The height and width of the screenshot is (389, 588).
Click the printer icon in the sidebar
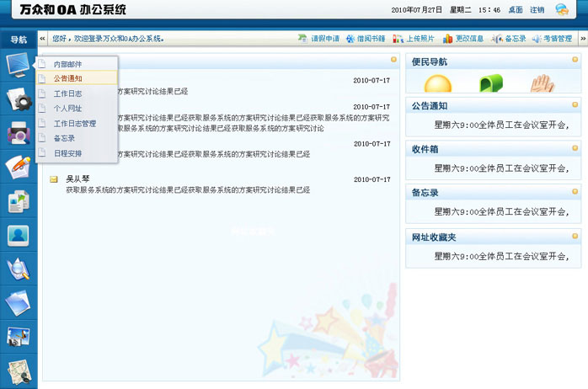pyautogui.click(x=18, y=133)
